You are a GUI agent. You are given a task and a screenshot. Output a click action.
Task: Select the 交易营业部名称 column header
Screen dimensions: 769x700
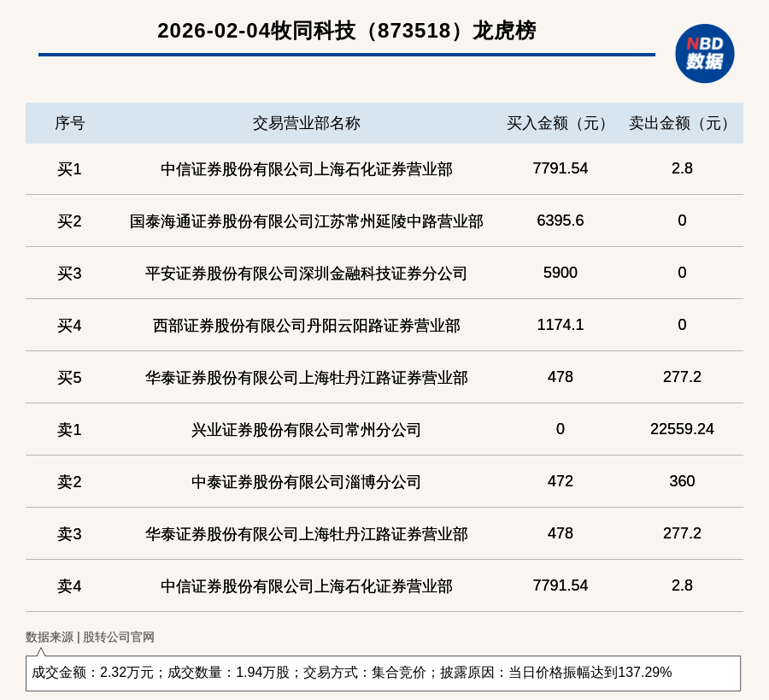[x=306, y=123]
